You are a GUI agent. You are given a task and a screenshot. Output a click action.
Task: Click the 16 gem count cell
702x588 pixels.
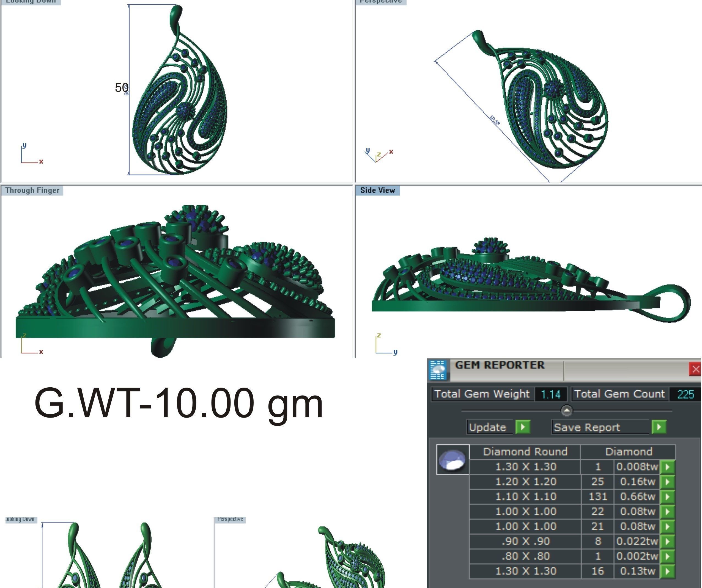tap(597, 571)
